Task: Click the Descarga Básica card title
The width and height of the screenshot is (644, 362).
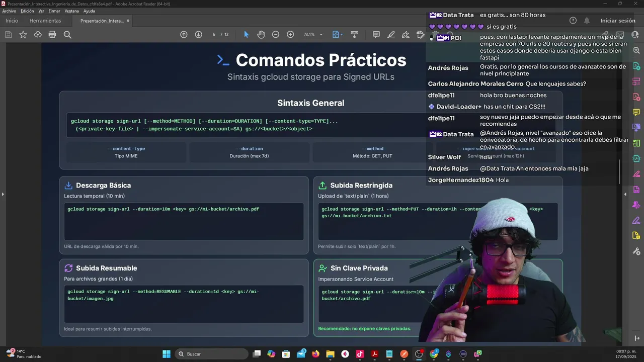Action: [x=103, y=186]
